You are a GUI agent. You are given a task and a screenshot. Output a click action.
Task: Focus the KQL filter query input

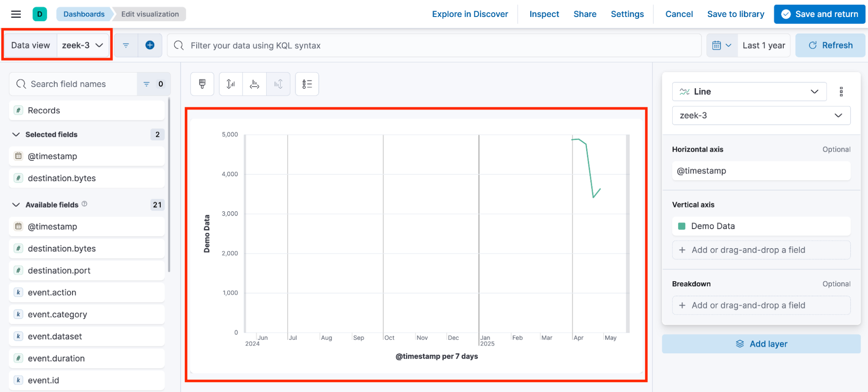pos(434,45)
